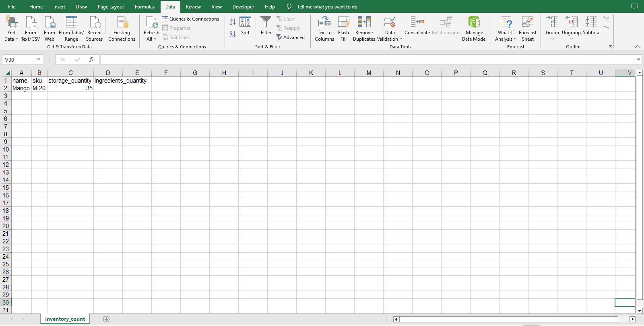This screenshot has width=644, height=326.
Task: Select the inventory_count sheet tab
Action: tap(65, 319)
